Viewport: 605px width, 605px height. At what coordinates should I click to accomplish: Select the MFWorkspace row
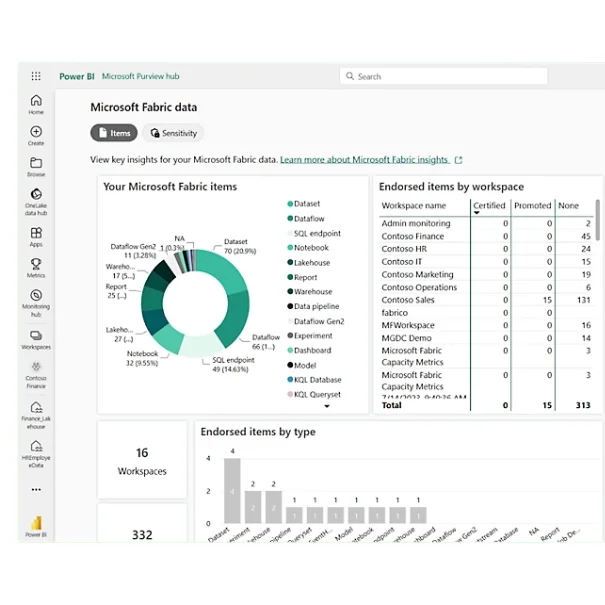[x=486, y=325]
